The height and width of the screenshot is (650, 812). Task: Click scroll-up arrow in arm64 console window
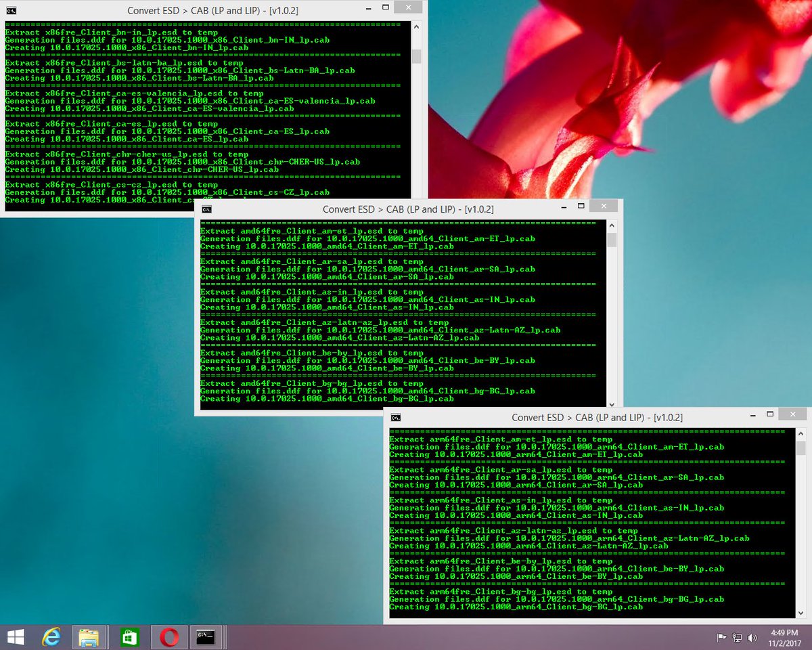coord(800,433)
